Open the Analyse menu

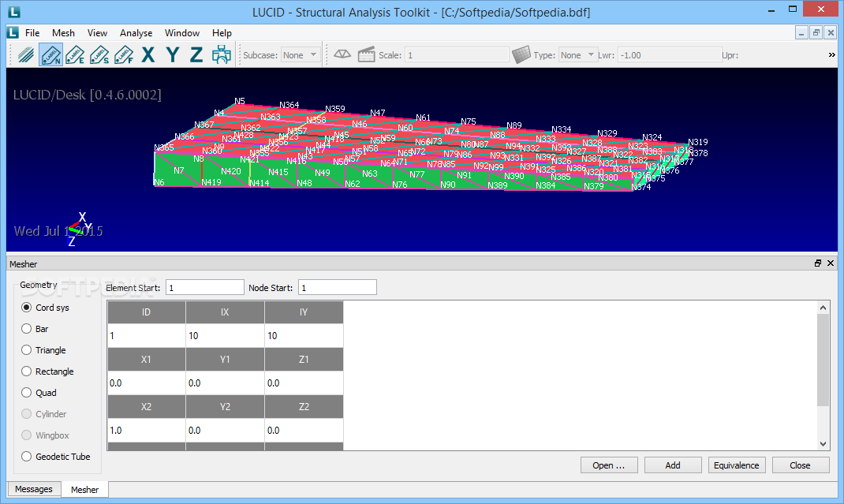click(136, 33)
